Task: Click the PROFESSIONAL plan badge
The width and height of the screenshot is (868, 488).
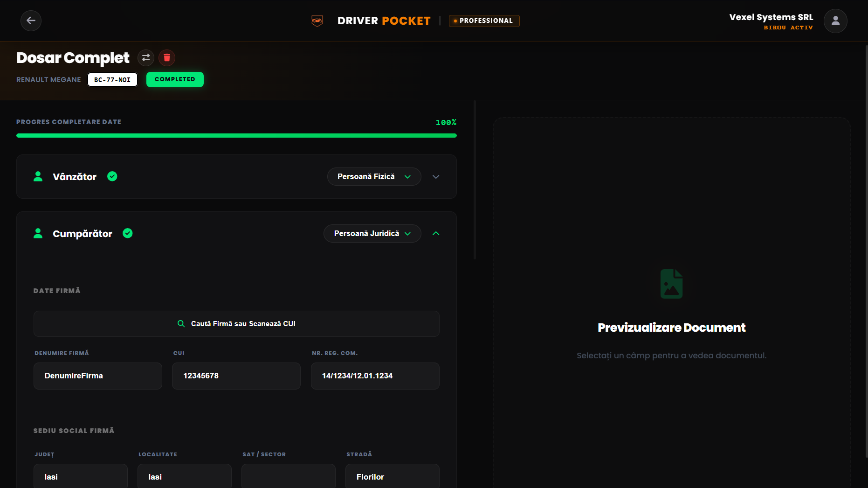Action: click(x=484, y=21)
